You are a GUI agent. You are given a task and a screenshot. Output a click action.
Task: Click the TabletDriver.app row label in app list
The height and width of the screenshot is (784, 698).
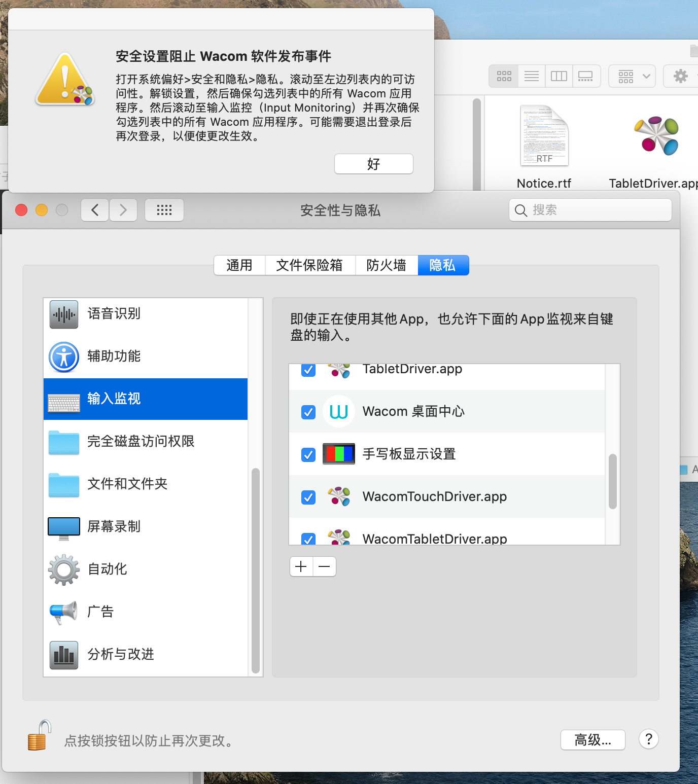pyautogui.click(x=412, y=369)
